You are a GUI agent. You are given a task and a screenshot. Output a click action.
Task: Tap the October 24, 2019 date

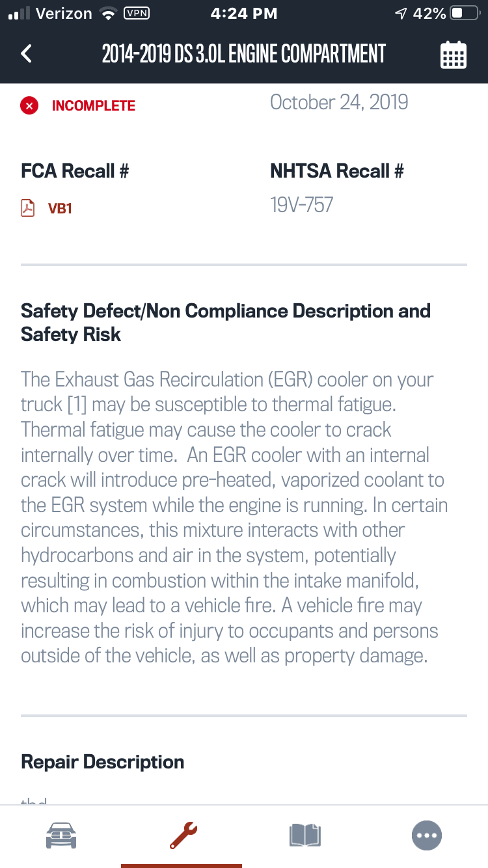(x=339, y=102)
